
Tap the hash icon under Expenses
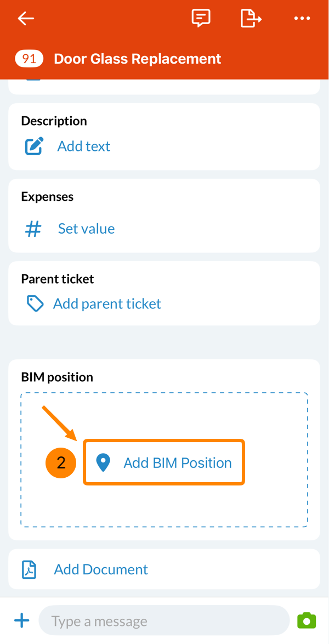[33, 228]
